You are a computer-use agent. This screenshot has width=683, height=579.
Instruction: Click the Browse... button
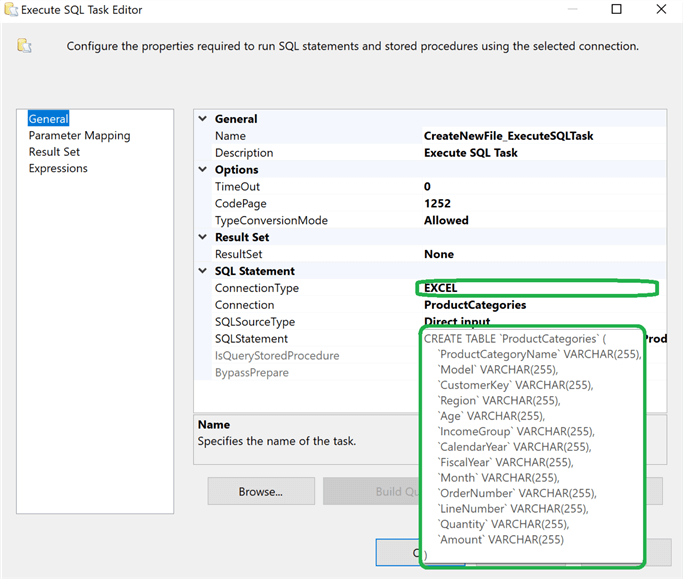tap(261, 491)
